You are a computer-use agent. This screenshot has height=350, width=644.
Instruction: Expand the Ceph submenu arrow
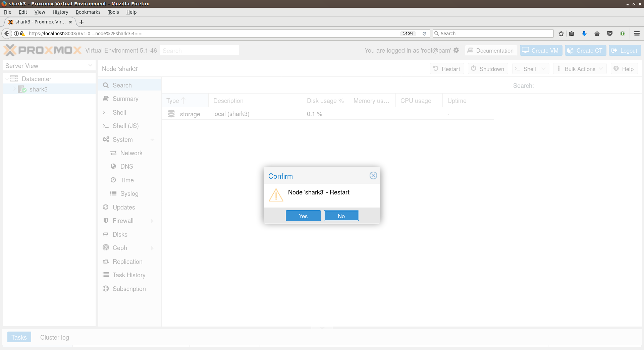153,248
